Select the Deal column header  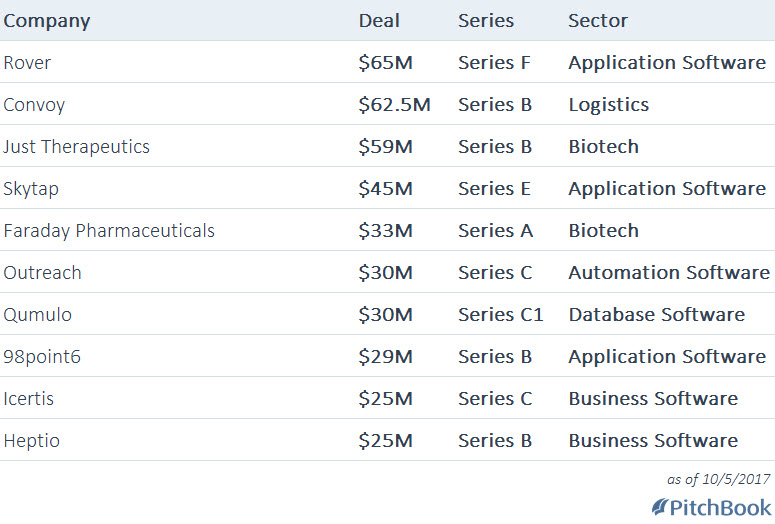pos(379,21)
